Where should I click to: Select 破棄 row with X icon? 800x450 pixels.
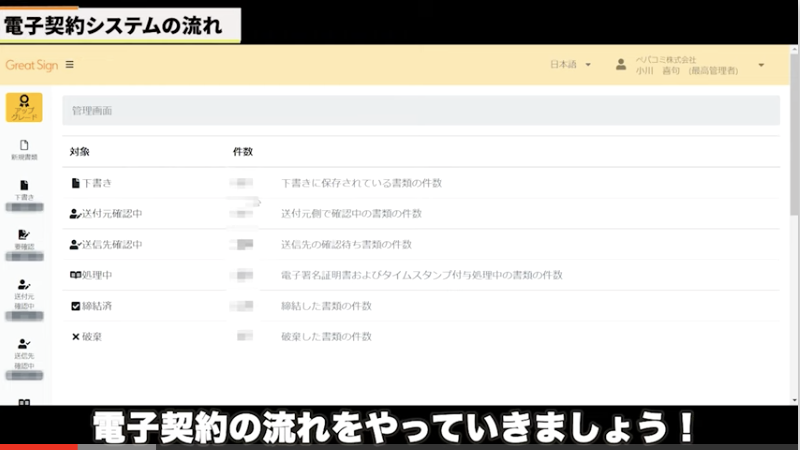[92, 336]
